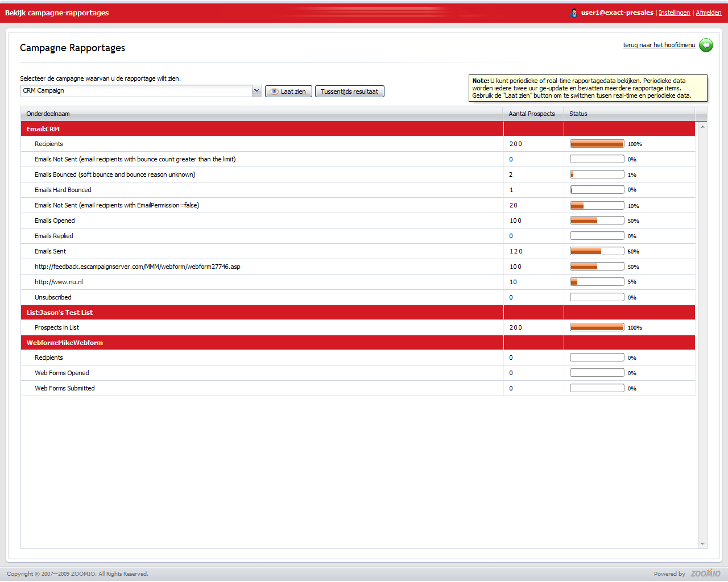Click the user1@exact-presales username
Screen dimensions: 728x582
(x=617, y=13)
